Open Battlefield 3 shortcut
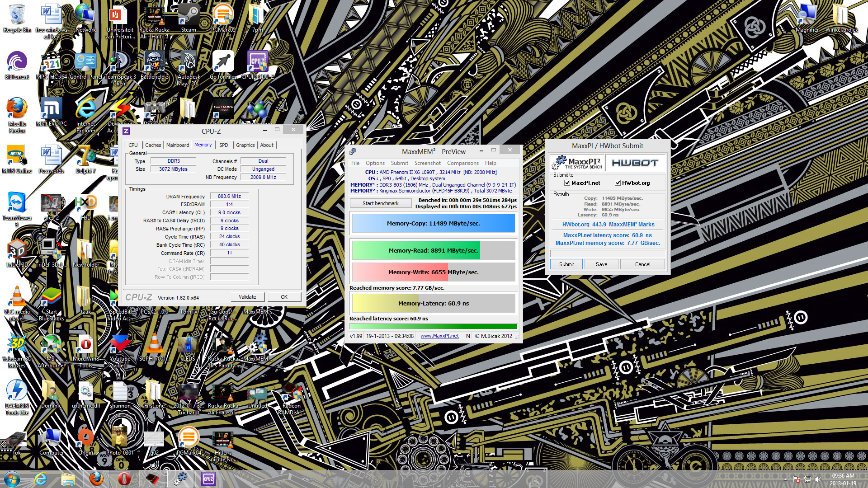Image resolution: width=868 pixels, height=488 pixels. click(x=154, y=65)
